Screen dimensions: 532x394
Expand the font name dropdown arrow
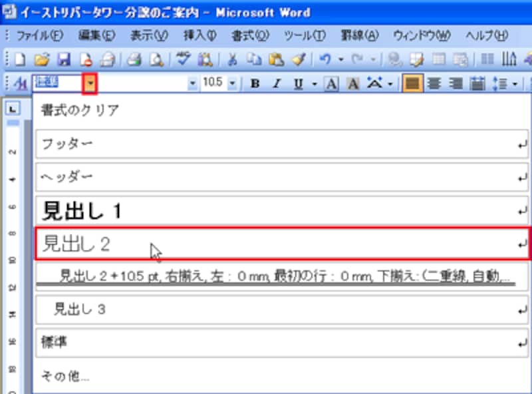193,84
